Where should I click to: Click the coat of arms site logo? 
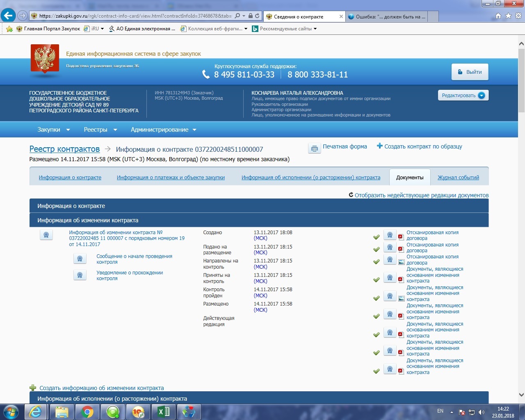pos(45,59)
